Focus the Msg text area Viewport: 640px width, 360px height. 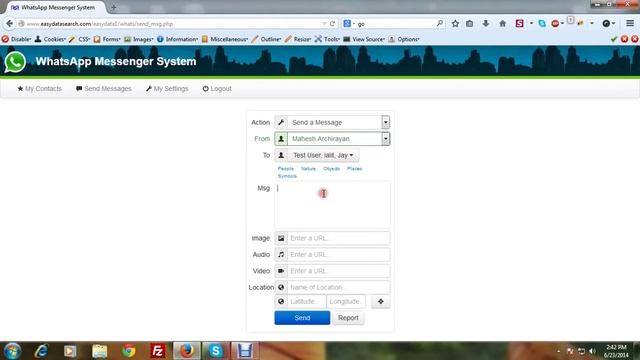coord(332,205)
